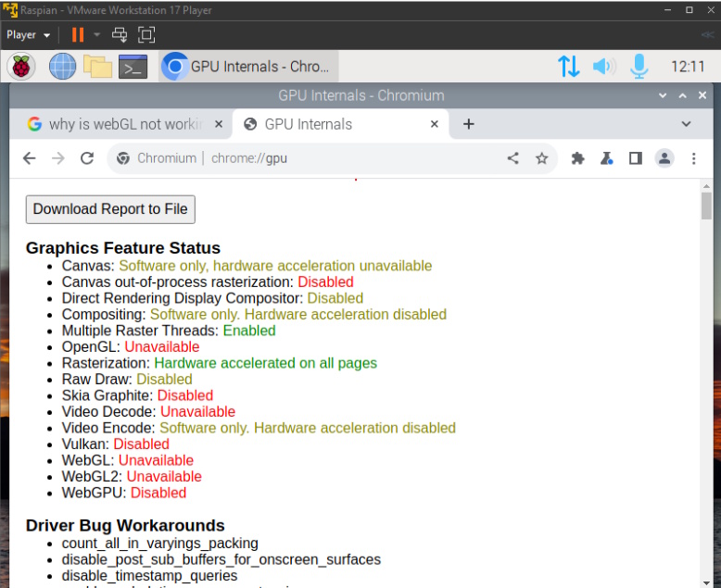Click the network transfer arrows icon
Screen dimensions: 721x588
coord(568,67)
